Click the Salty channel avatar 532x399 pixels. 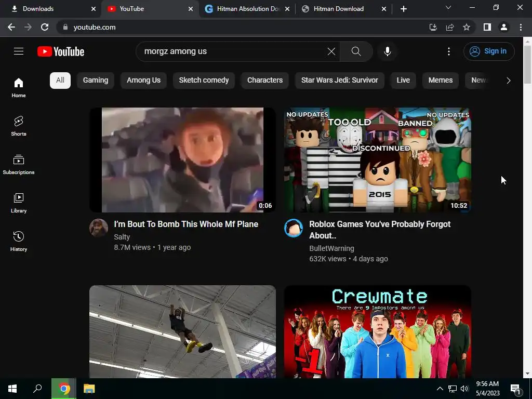(99, 228)
